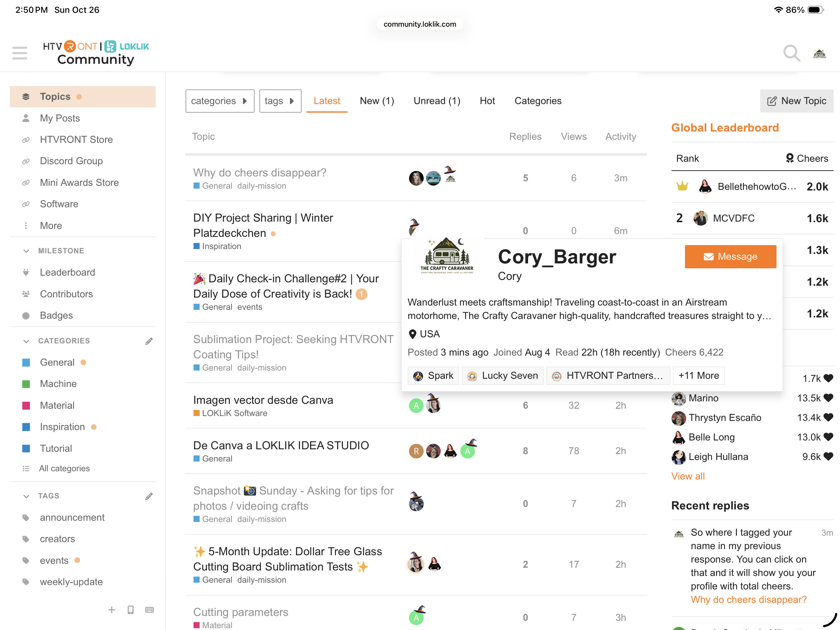The height and width of the screenshot is (630, 840).
Task: Open the tags dropdown filter
Action: coord(280,101)
